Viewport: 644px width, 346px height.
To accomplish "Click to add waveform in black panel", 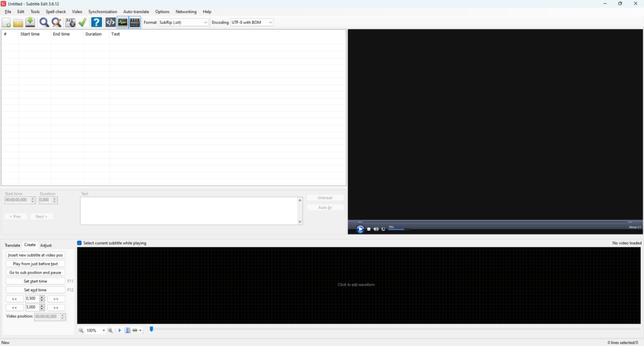I will (x=356, y=285).
